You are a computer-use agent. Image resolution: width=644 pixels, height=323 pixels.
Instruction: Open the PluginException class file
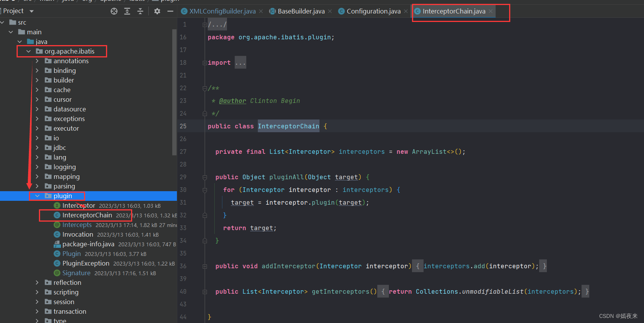click(86, 263)
